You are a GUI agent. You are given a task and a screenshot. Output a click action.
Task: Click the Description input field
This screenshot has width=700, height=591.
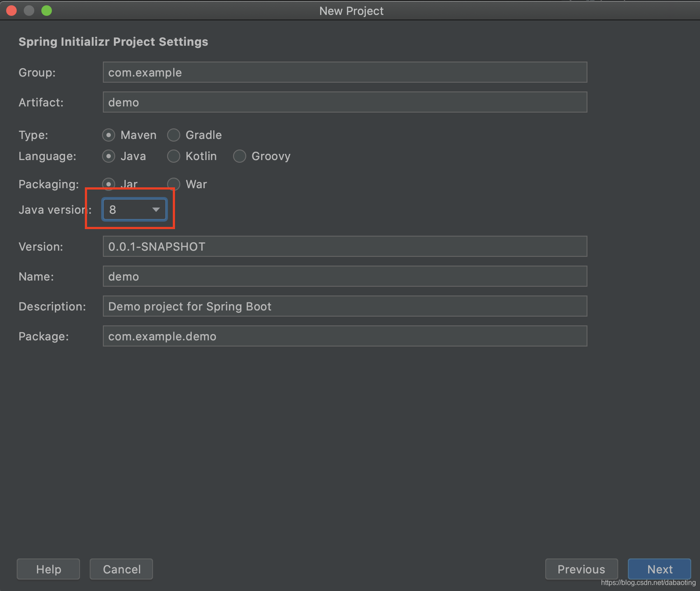(x=345, y=306)
